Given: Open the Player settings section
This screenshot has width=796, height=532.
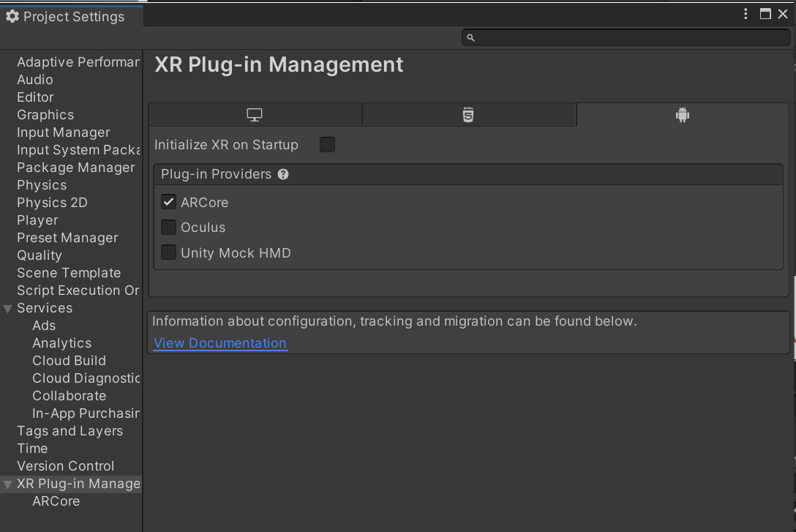Looking at the screenshot, I should [x=37, y=220].
